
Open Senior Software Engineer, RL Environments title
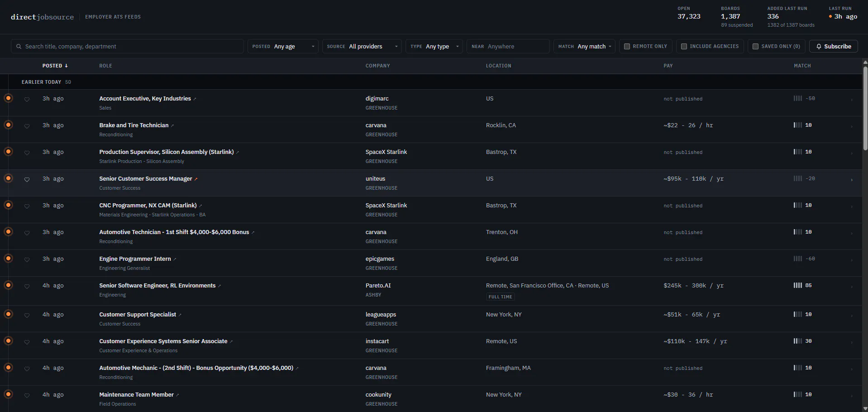157,285
